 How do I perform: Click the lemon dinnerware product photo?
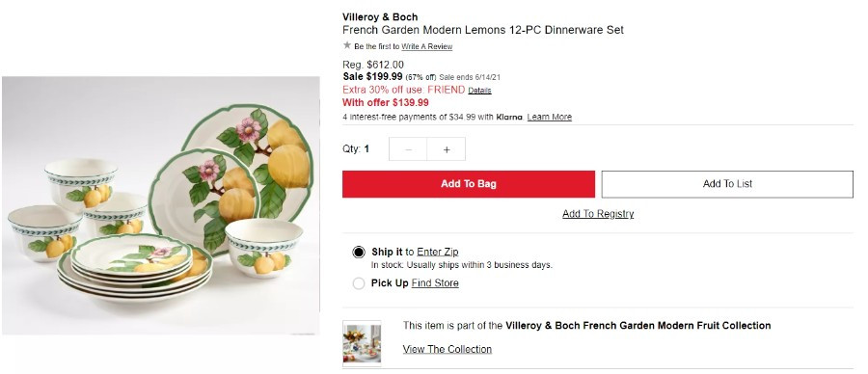point(160,205)
